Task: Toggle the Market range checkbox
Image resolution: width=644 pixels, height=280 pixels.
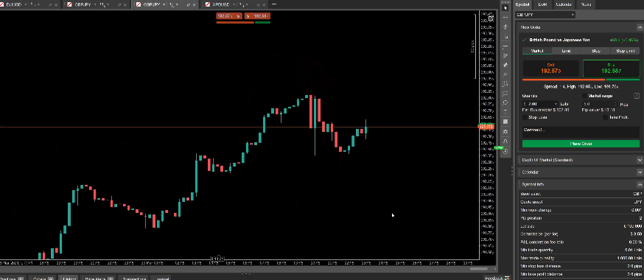Action: pyautogui.click(x=585, y=96)
